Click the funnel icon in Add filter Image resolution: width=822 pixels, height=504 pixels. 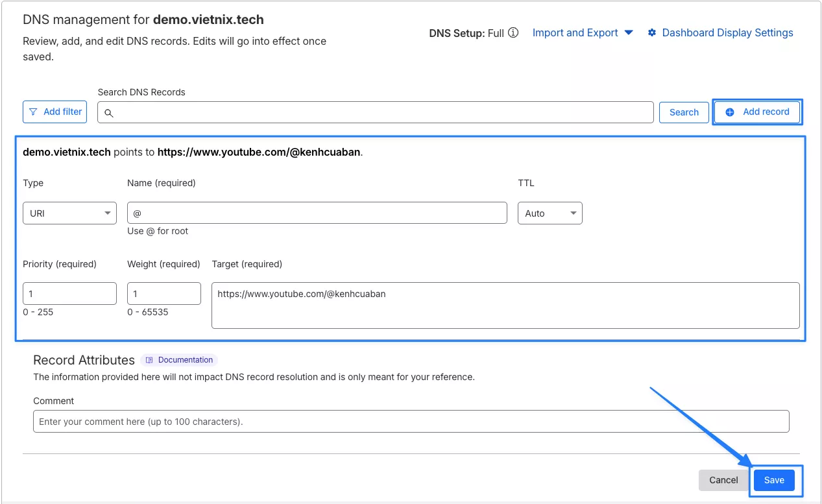pyautogui.click(x=33, y=112)
